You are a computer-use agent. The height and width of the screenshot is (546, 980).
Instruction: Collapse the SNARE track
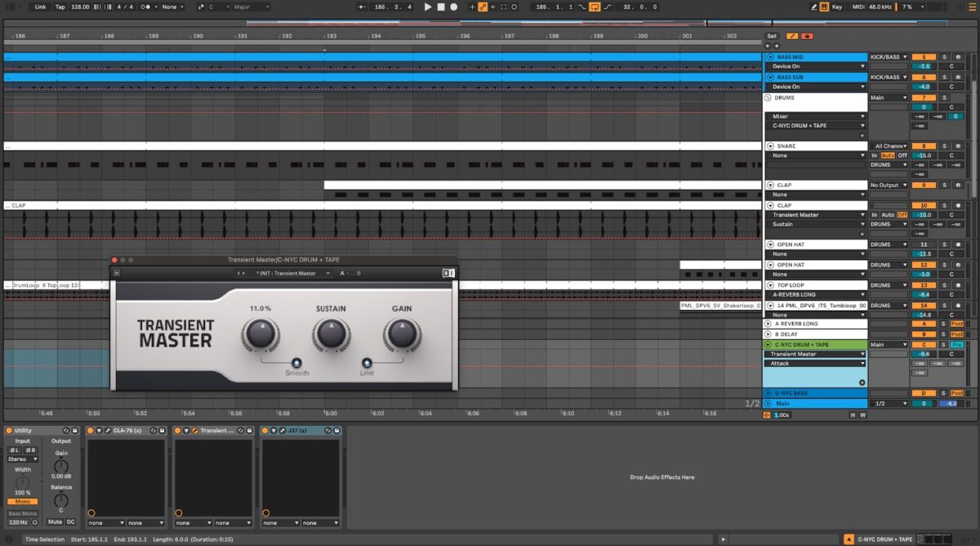coord(770,146)
